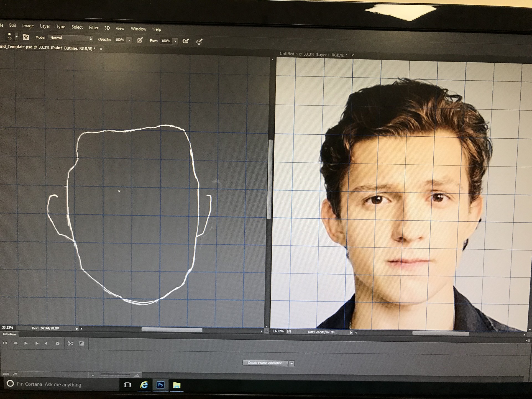Viewport: 532px width, 399px height.
Task: Click the convert to frame animation icon
Action: [x=6, y=374]
